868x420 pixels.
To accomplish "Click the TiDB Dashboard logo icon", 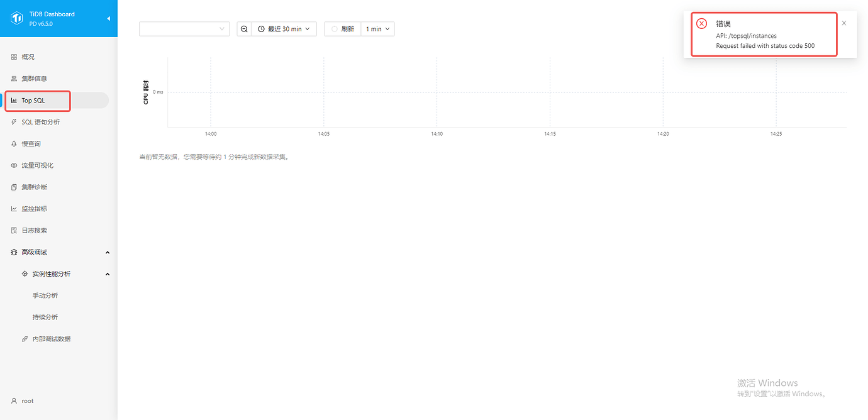I will [16, 18].
